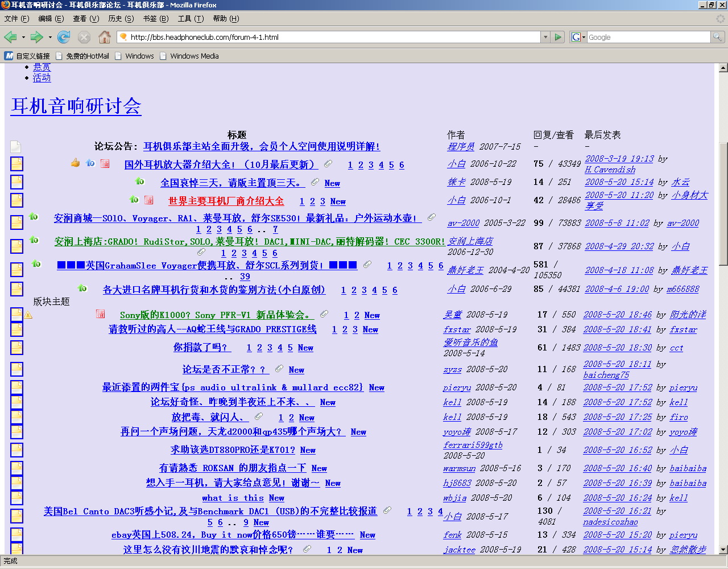Open the 文件 (F) menu
Viewport: 728px width, 569px height.
pyautogui.click(x=17, y=19)
